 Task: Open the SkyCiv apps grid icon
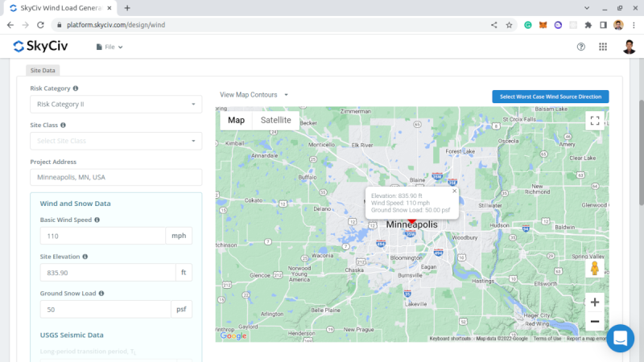(x=603, y=47)
